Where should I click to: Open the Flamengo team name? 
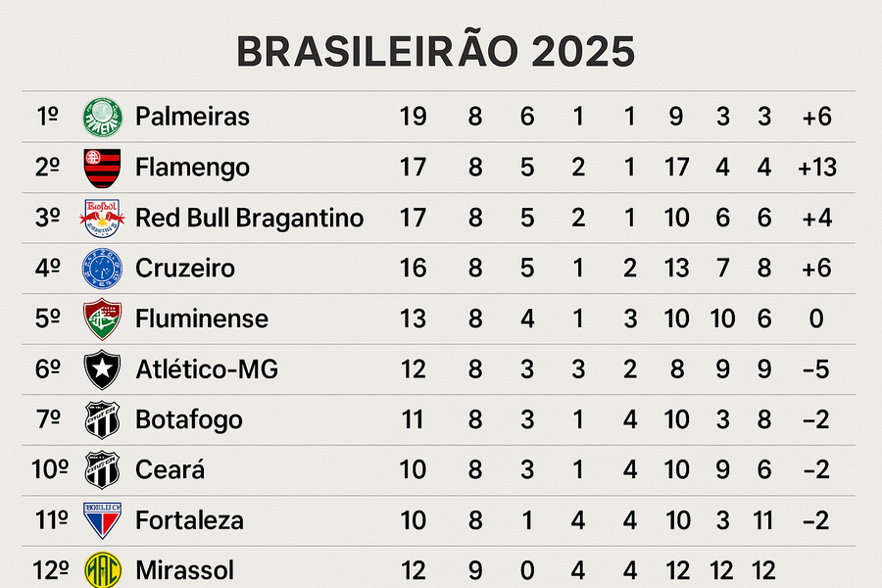pos(192,168)
